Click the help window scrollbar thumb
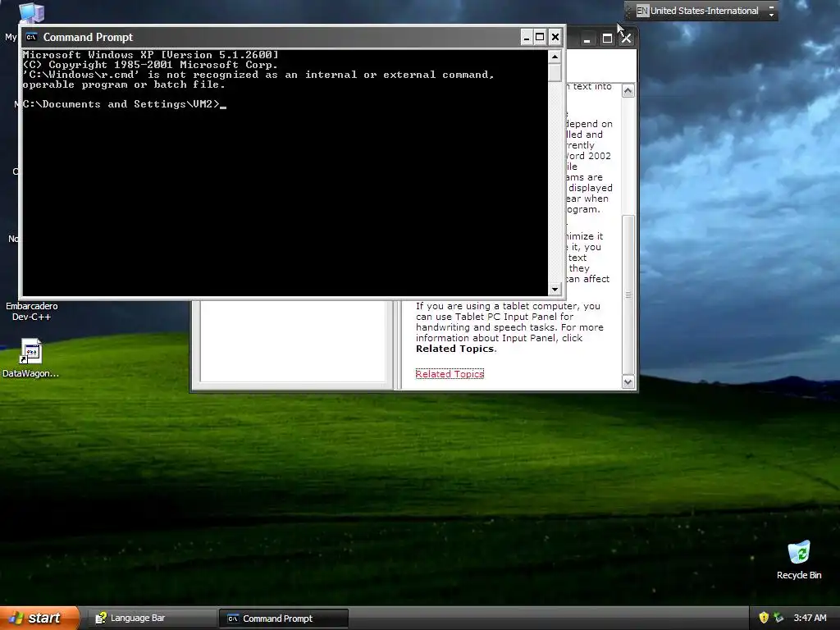 [628, 294]
